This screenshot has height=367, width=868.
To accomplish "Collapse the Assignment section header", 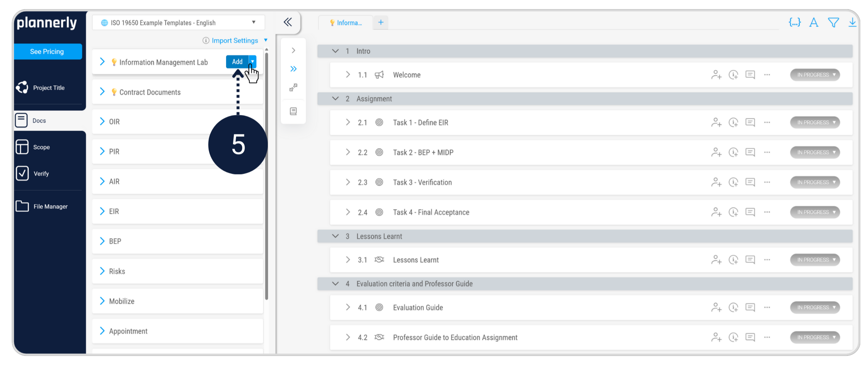I will point(335,99).
